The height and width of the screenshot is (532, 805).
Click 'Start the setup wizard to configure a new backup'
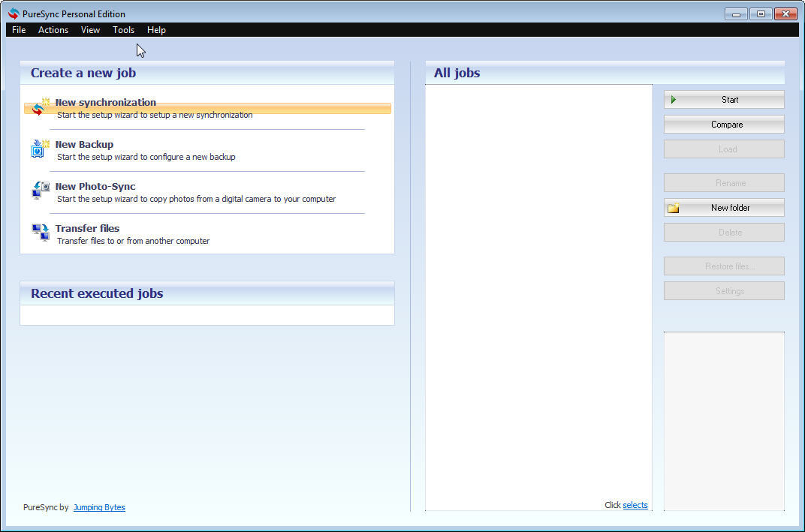point(146,157)
